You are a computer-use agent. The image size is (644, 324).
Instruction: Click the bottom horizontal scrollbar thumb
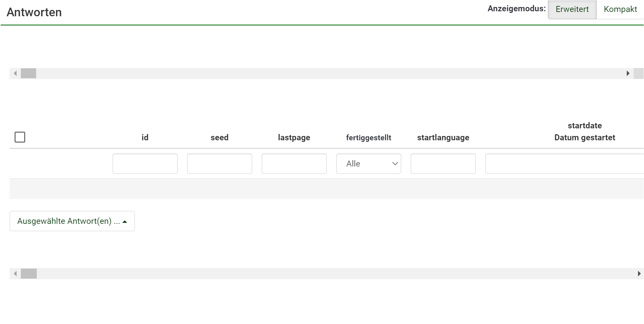pyautogui.click(x=29, y=274)
